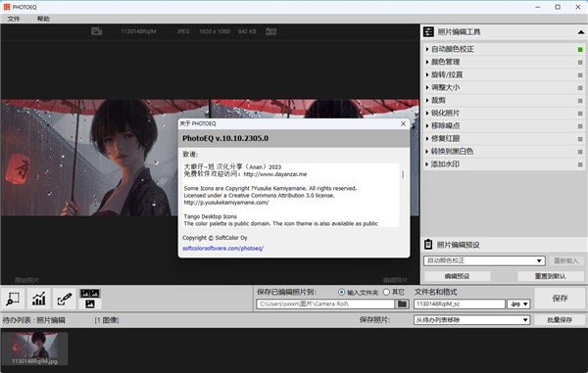Toggle green enable square for 自动颜色校正
This screenshot has width=588, height=373.
(x=580, y=49)
